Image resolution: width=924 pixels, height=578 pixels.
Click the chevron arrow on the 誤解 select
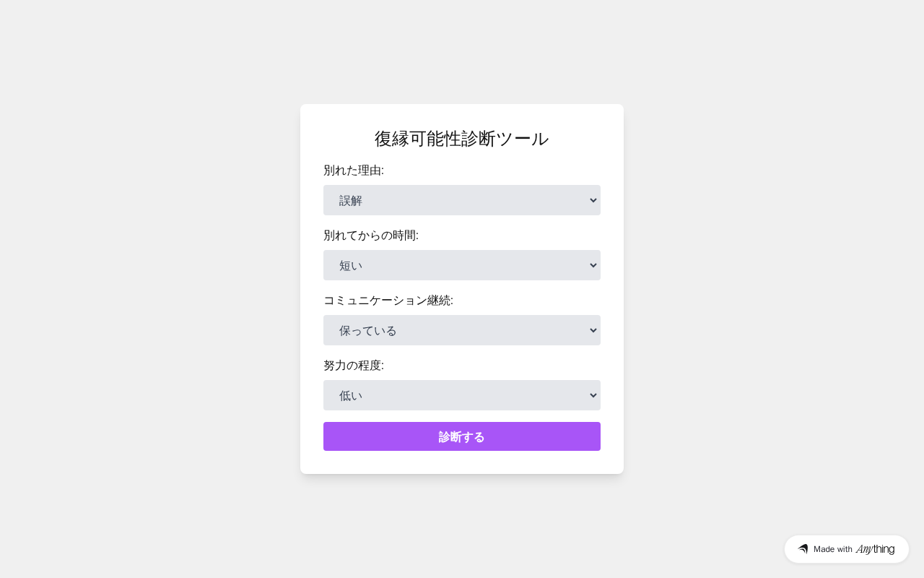pyautogui.click(x=593, y=200)
